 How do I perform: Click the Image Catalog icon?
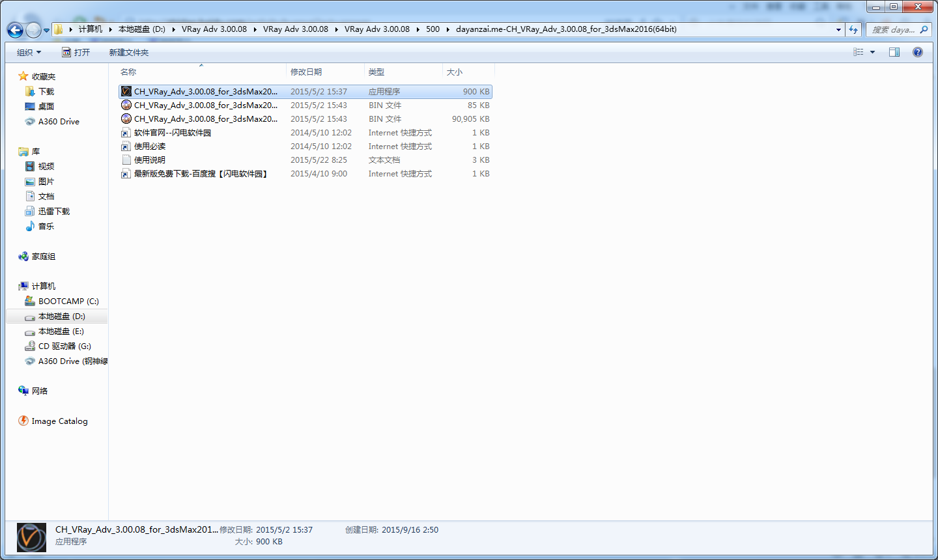point(23,421)
